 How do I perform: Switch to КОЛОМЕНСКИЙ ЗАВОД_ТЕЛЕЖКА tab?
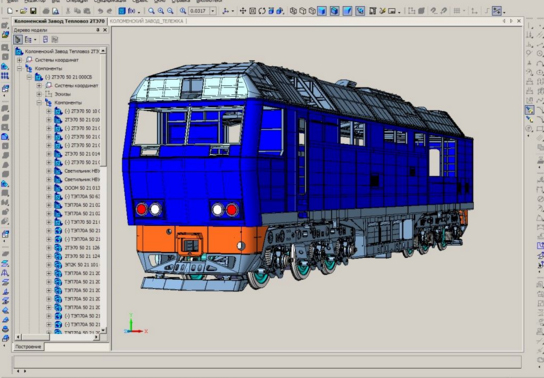click(147, 21)
